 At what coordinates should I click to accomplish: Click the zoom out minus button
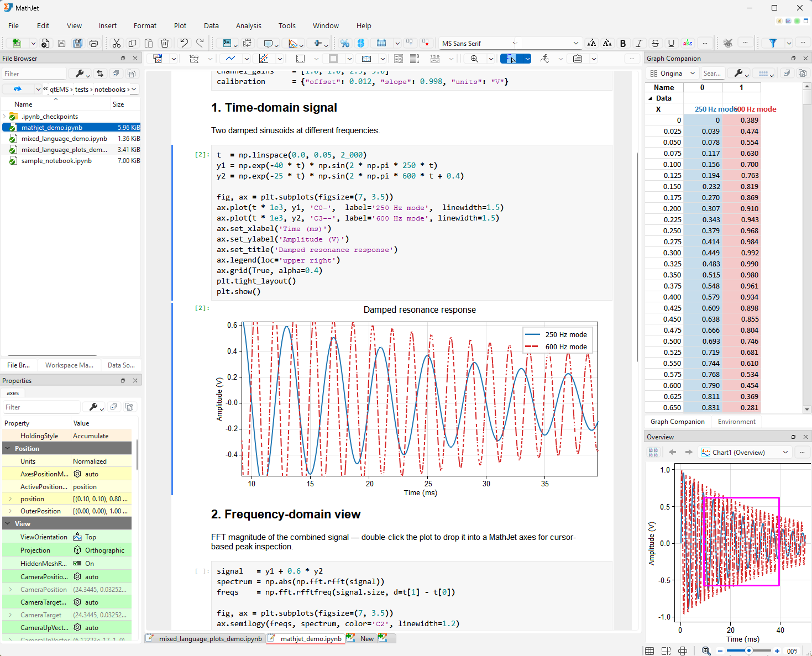tap(720, 651)
